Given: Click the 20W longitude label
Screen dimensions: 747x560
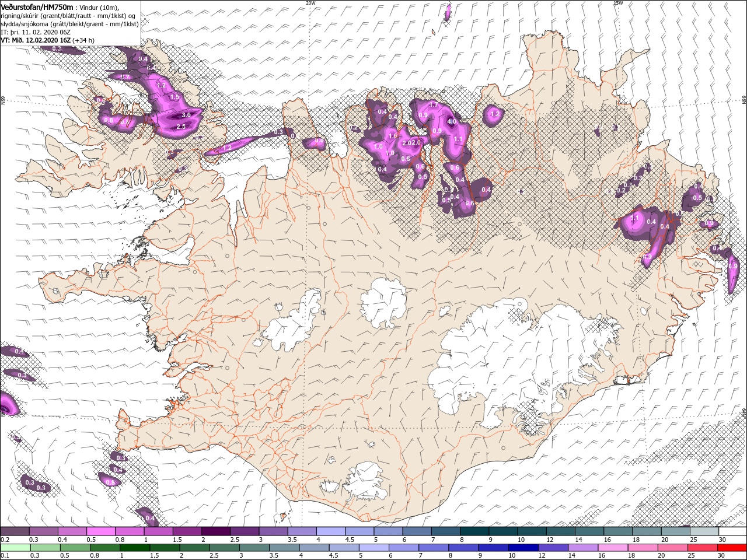Looking at the screenshot, I should pos(310,3).
